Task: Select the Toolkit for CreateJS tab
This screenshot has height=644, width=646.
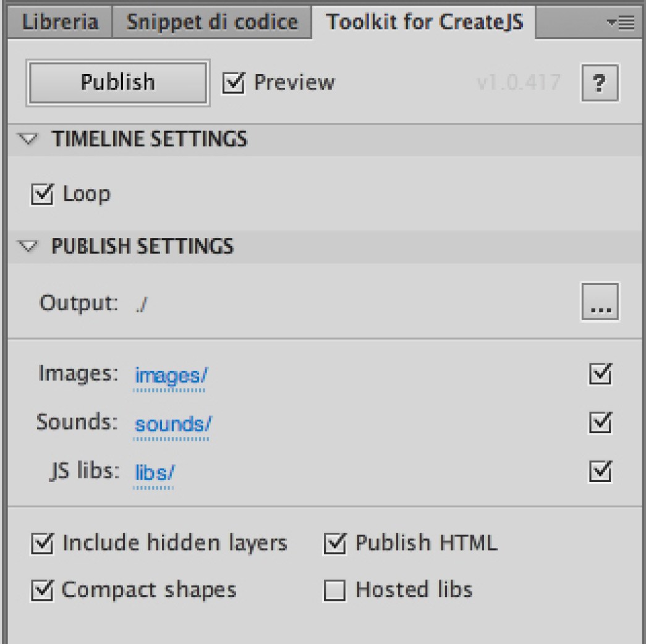Action: 424,22
